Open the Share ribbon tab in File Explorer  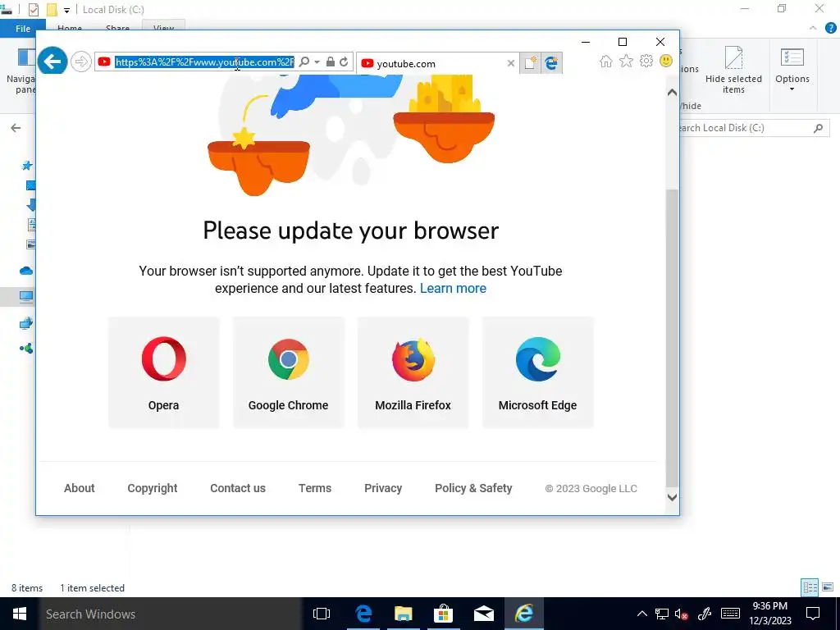click(117, 29)
